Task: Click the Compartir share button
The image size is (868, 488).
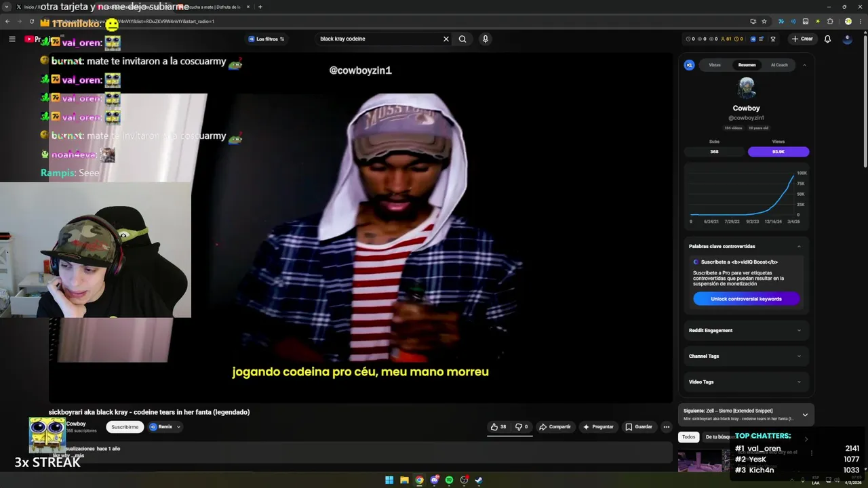Action: pyautogui.click(x=555, y=427)
